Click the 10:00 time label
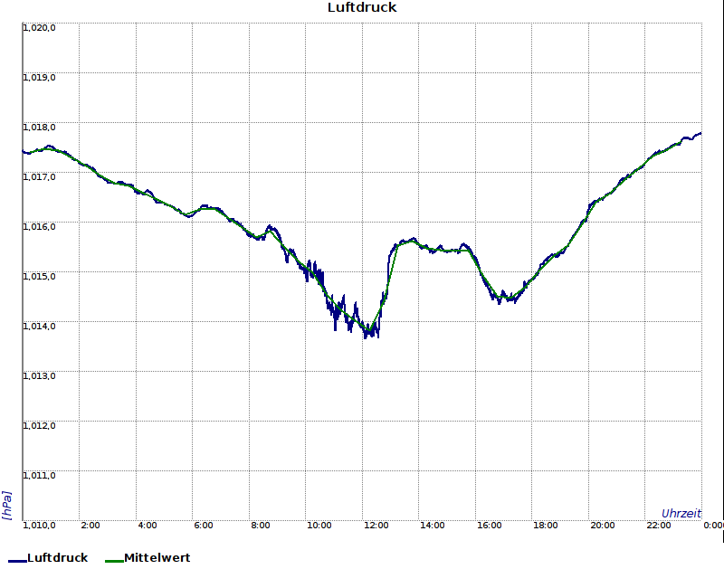The image size is (724, 588). 319,526
